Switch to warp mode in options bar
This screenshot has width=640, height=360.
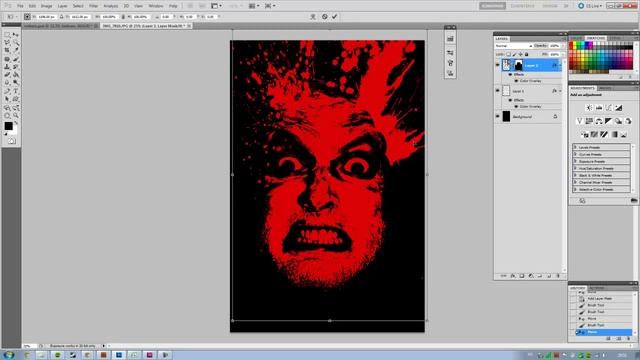click(313, 17)
